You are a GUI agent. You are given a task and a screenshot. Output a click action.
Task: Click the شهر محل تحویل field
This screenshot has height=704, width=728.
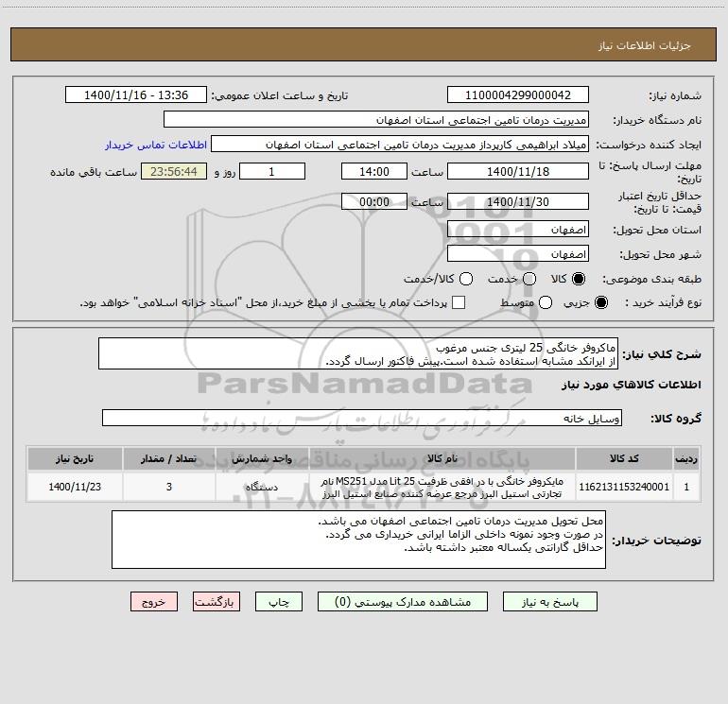[x=518, y=254]
